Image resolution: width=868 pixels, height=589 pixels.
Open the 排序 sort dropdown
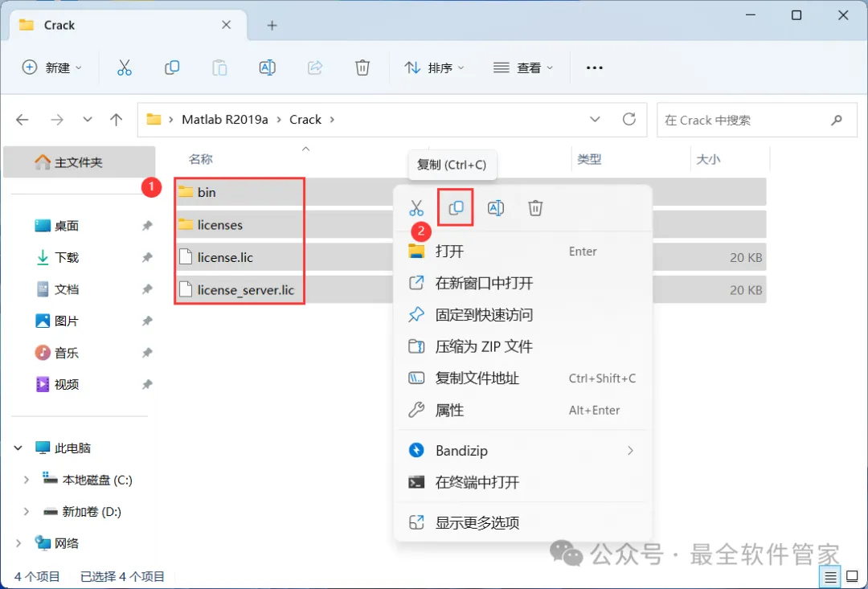tap(434, 67)
